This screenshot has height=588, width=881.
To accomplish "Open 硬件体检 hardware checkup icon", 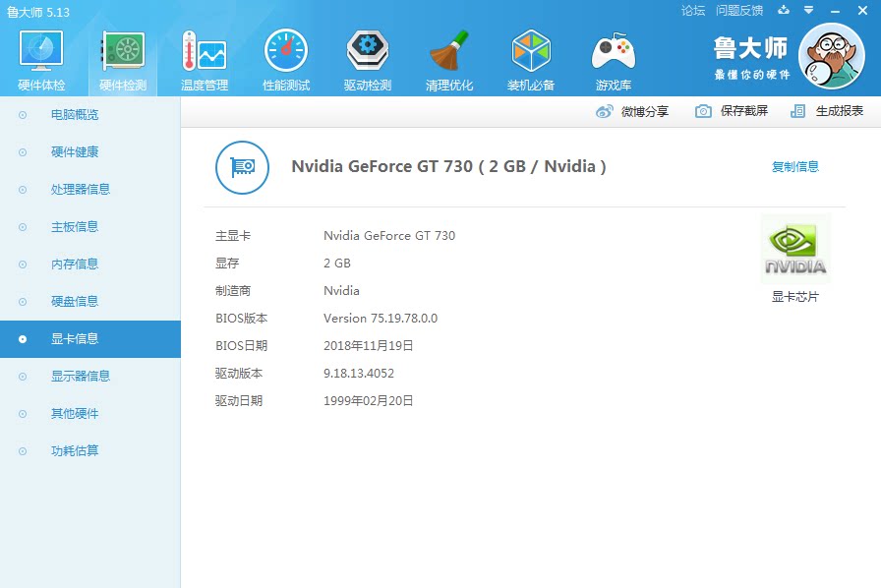I will click(x=41, y=52).
